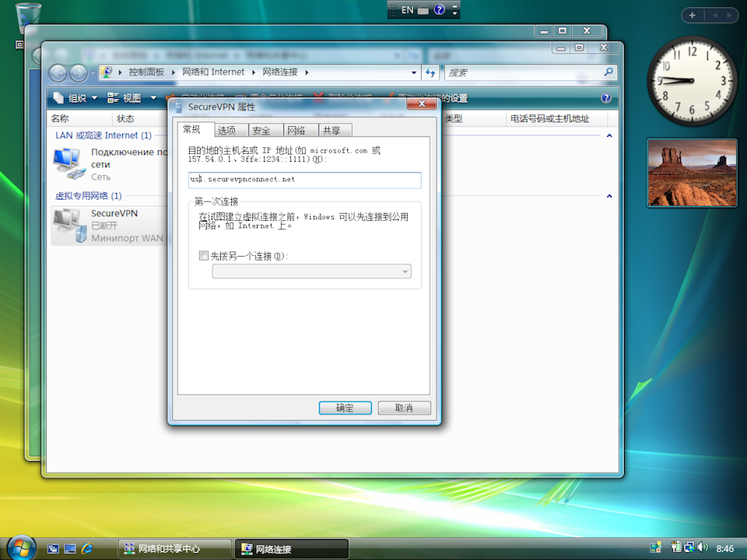Collapse the LAN 或高速 Internet group

tap(609, 135)
